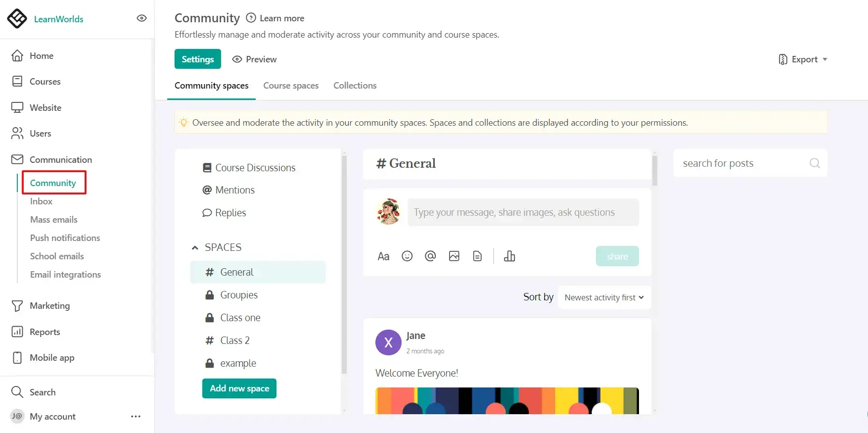Click Jane's purple avatar
This screenshot has width=868, height=433.
pyautogui.click(x=388, y=342)
